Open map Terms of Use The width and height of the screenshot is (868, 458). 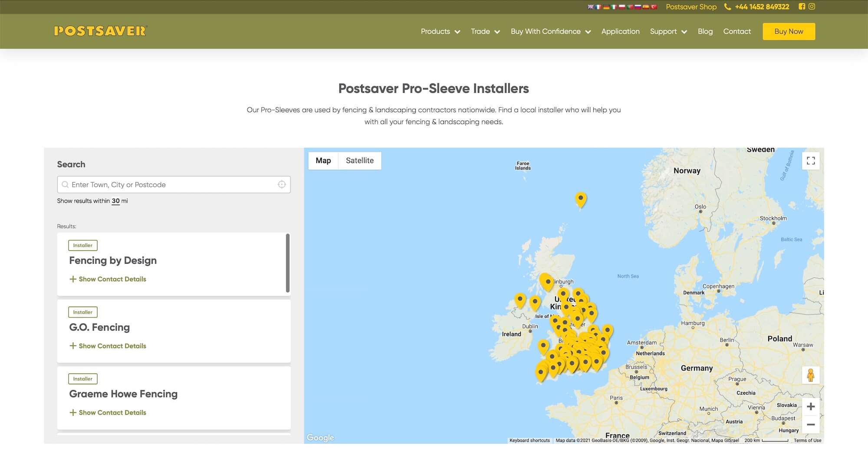807,440
